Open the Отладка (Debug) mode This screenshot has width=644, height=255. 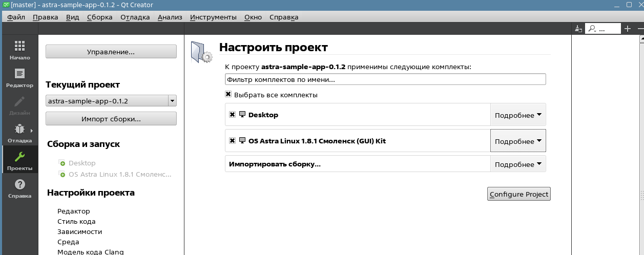pos(19,133)
